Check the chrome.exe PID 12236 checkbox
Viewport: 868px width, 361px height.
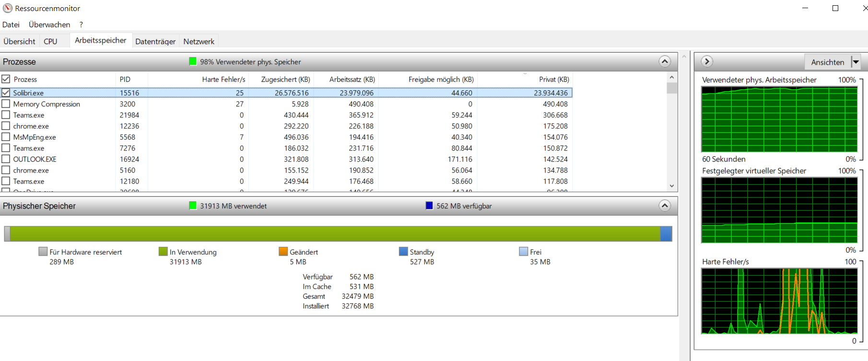6,126
